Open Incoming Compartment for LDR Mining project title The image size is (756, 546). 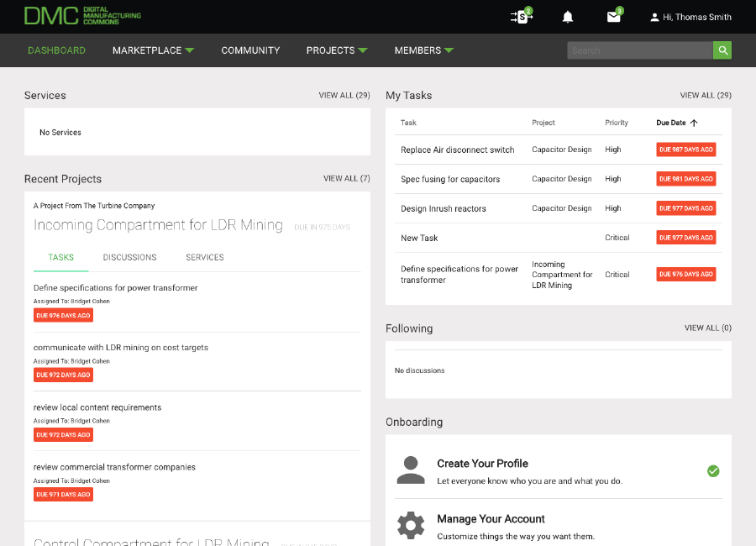(x=158, y=225)
